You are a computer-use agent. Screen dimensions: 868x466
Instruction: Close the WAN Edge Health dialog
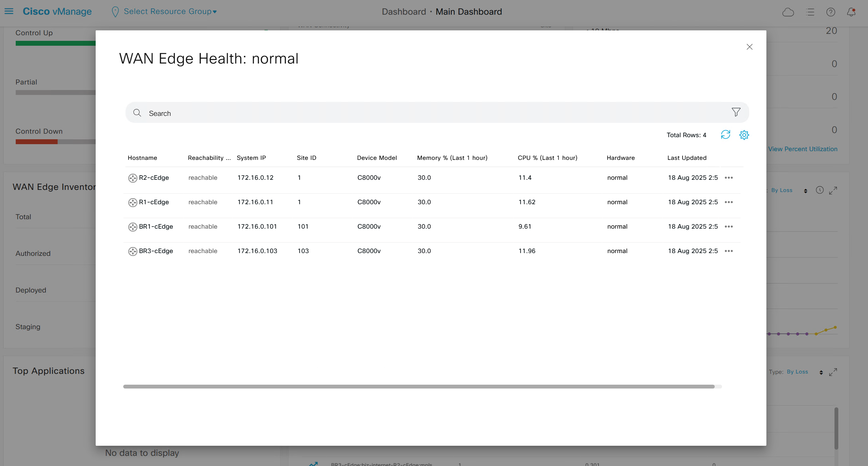tap(749, 47)
